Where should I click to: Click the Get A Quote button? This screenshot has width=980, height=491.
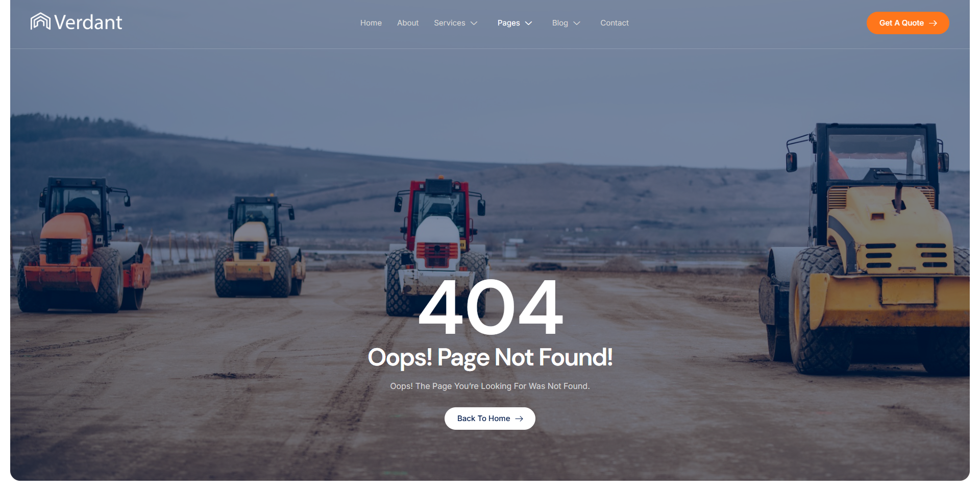coord(908,23)
